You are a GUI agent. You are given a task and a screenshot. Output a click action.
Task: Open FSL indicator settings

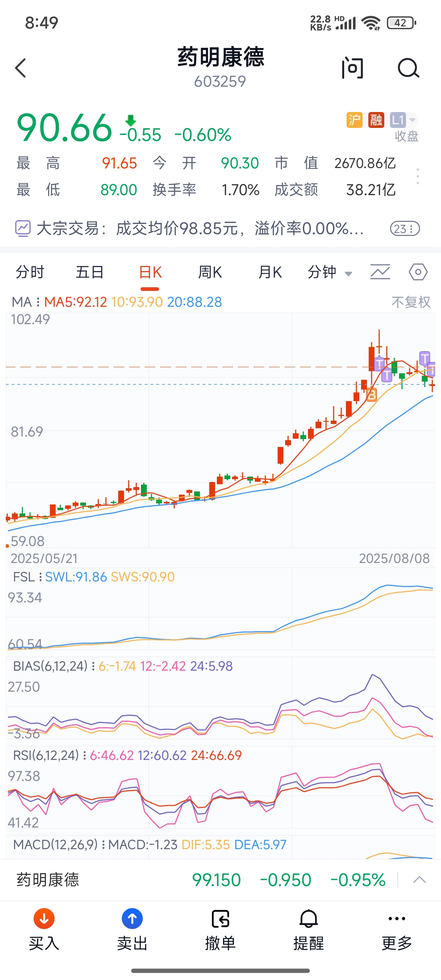[27, 577]
